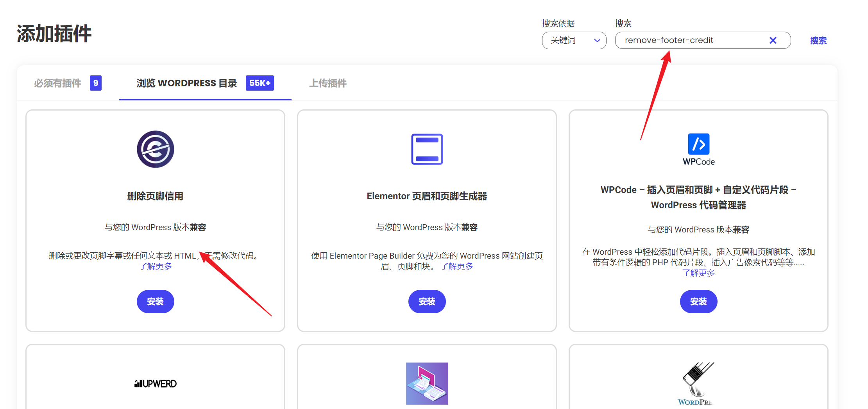Install the 删除页脚信用 plugin
The width and height of the screenshot is (868, 409).
pos(155,302)
